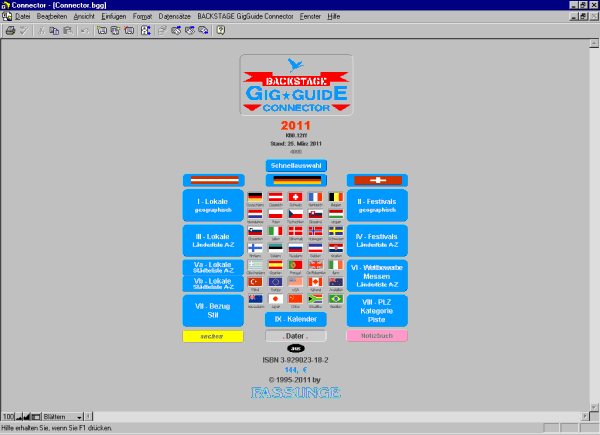This screenshot has height=435, width=600.
Task: Open IX - Kalender
Action: point(295,318)
